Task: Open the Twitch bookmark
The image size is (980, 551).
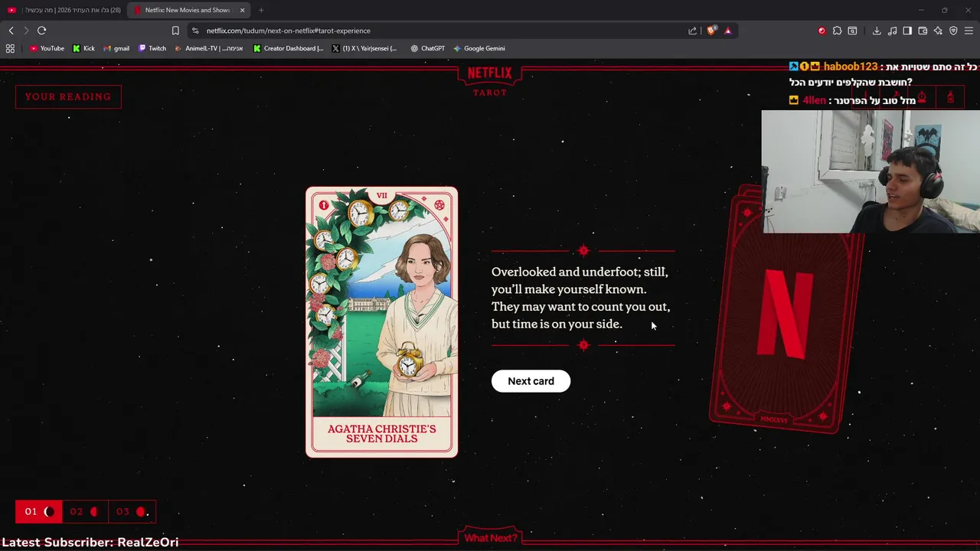Action: pos(152,48)
